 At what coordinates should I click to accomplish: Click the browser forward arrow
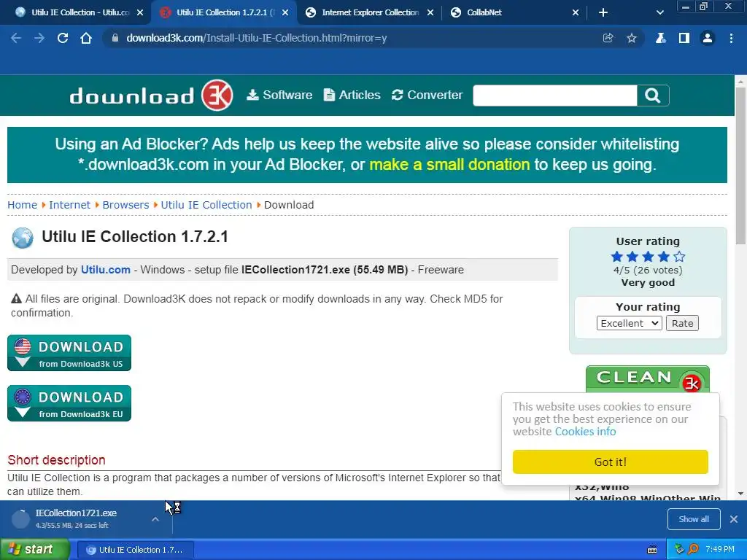pos(39,38)
